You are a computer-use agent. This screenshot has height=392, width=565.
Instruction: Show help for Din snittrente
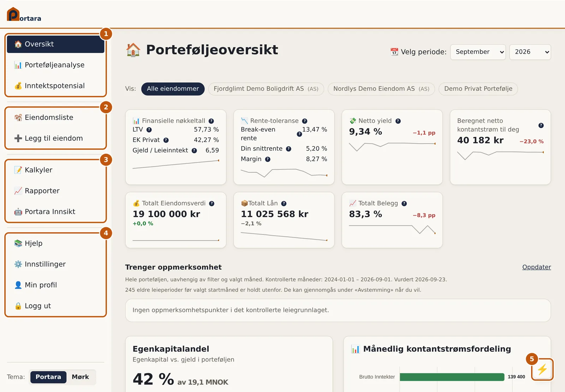(x=289, y=149)
